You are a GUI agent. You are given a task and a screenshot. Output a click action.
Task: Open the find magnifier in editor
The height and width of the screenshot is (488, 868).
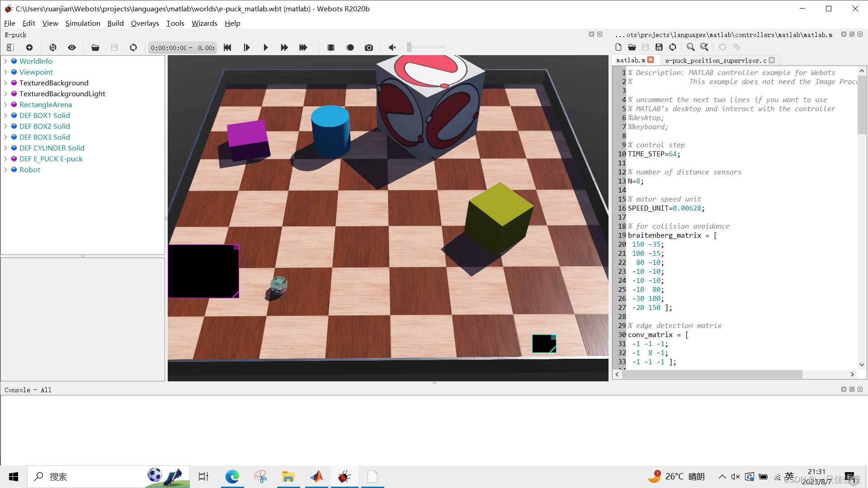coord(690,47)
